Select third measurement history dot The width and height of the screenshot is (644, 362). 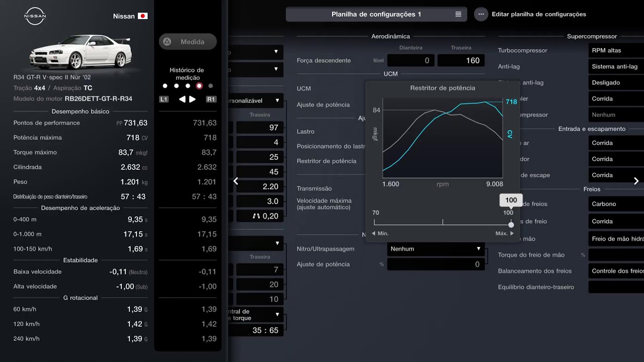pos(188,86)
